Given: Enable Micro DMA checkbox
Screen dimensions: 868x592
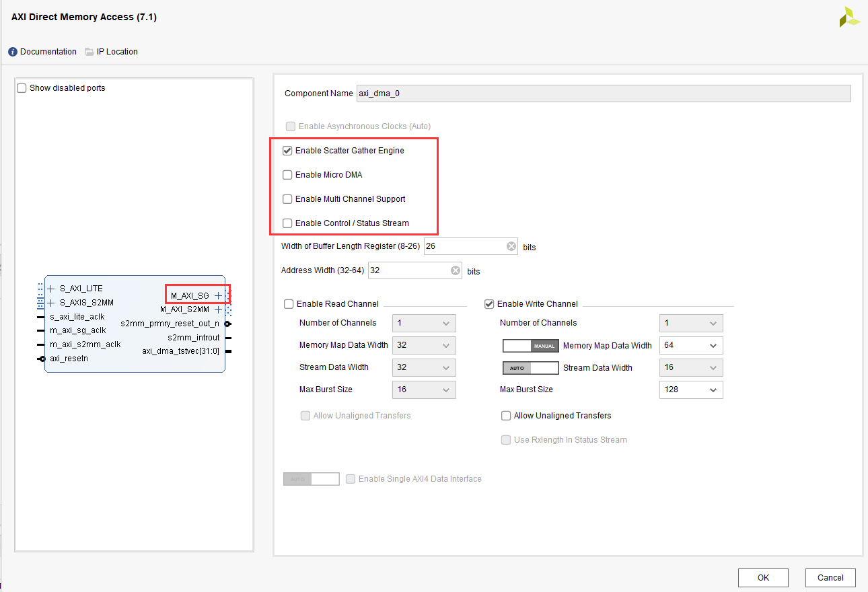Looking at the screenshot, I should point(287,175).
